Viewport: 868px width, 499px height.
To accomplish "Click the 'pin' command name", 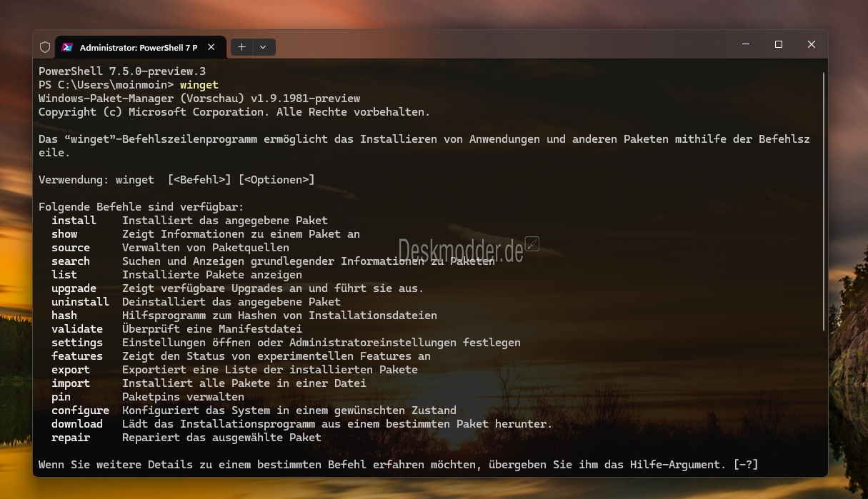I will 61,397.
